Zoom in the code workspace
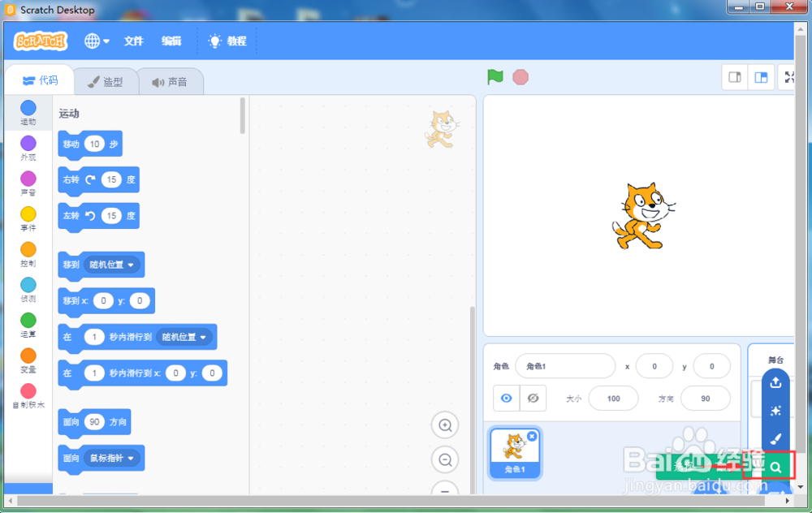Viewport: 812px width, 513px height. click(445, 425)
